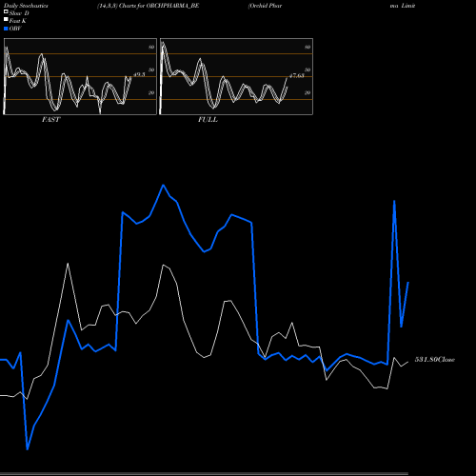Image resolution: width=476 pixels, height=476 pixels.
Task: Click the Slow D legend swatch
Action: (x=6, y=11)
